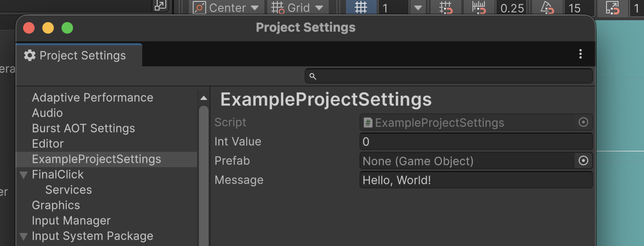Collapse the FinalClick tree arrow
The image size is (644, 246).
pyautogui.click(x=24, y=175)
